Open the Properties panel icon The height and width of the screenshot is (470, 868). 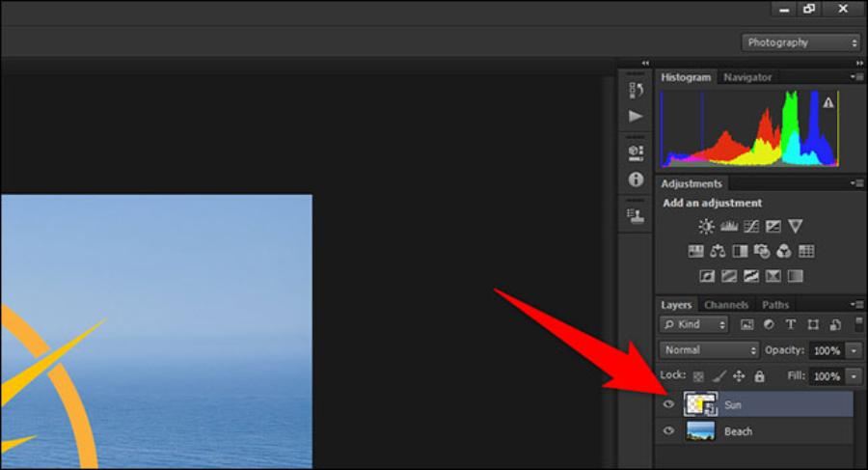click(x=637, y=152)
